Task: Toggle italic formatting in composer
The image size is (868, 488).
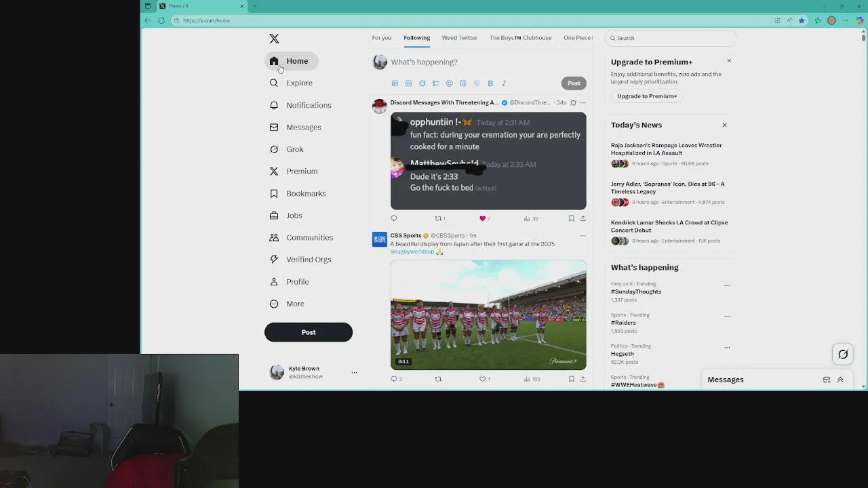Action: coord(504,83)
